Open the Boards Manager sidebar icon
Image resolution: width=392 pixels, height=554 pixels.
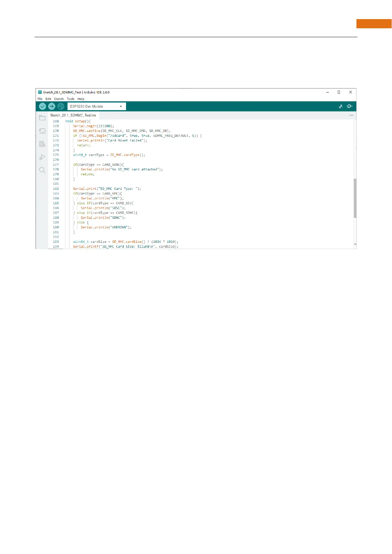42,131
